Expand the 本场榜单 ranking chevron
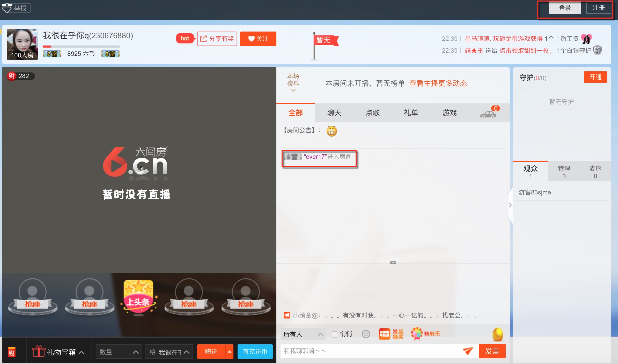The width and height of the screenshot is (618, 364). coord(293,90)
